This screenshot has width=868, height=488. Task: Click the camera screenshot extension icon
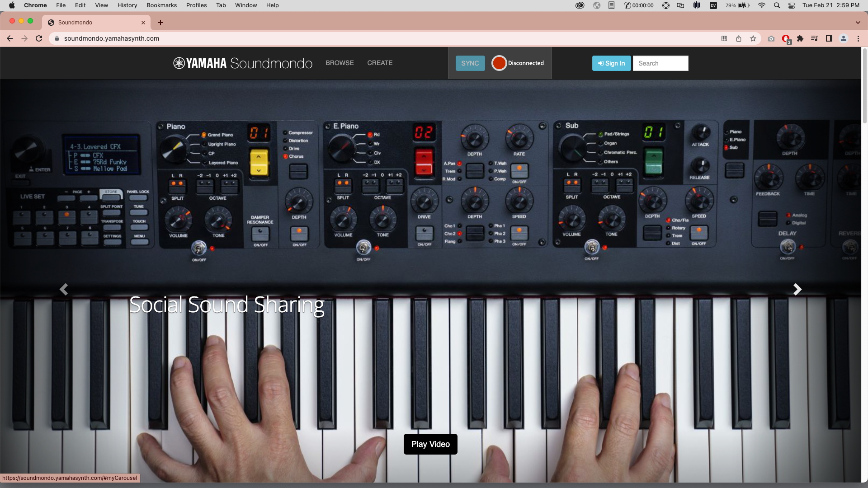(x=771, y=38)
